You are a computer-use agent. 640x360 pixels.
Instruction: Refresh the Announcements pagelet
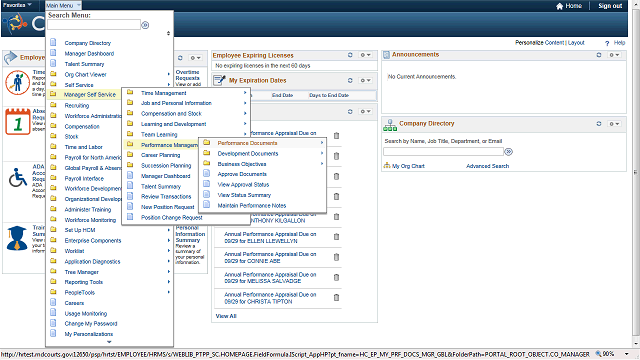599,55
